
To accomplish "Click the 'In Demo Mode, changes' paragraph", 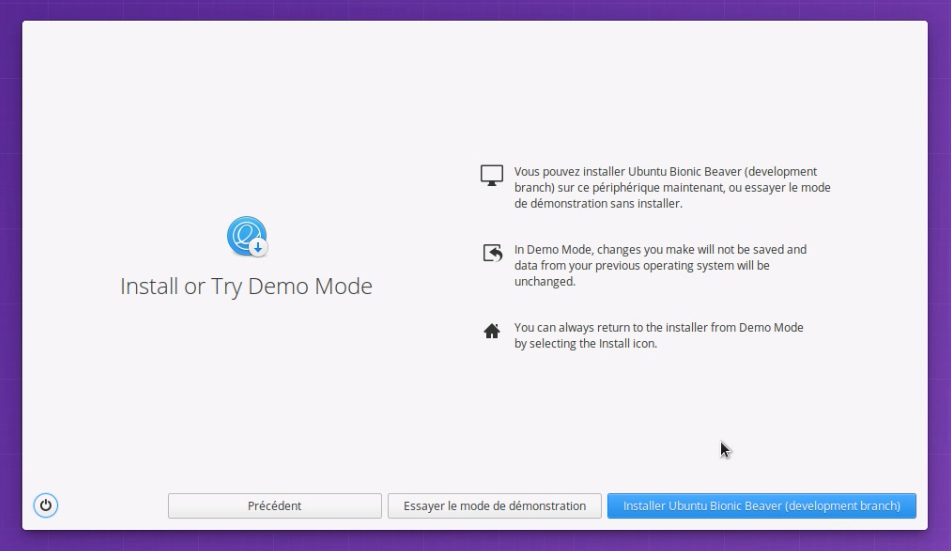I will pos(660,265).
